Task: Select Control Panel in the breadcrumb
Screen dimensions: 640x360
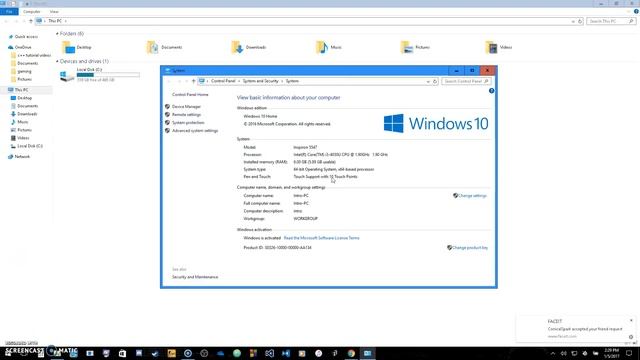Action: [223, 81]
